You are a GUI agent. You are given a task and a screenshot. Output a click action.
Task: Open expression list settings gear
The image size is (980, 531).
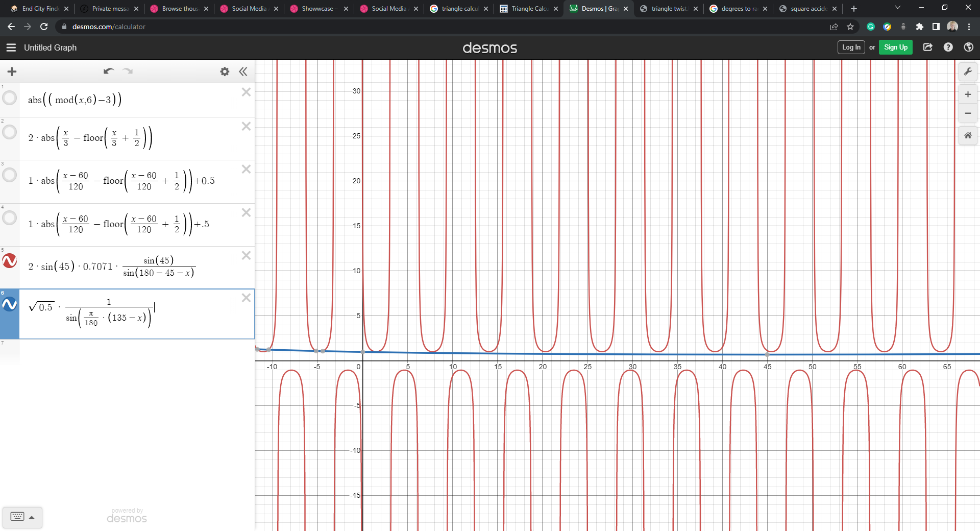tap(225, 71)
